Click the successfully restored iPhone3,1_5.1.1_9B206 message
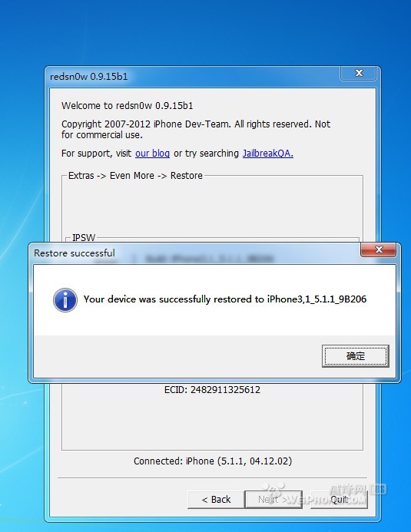 (x=225, y=299)
